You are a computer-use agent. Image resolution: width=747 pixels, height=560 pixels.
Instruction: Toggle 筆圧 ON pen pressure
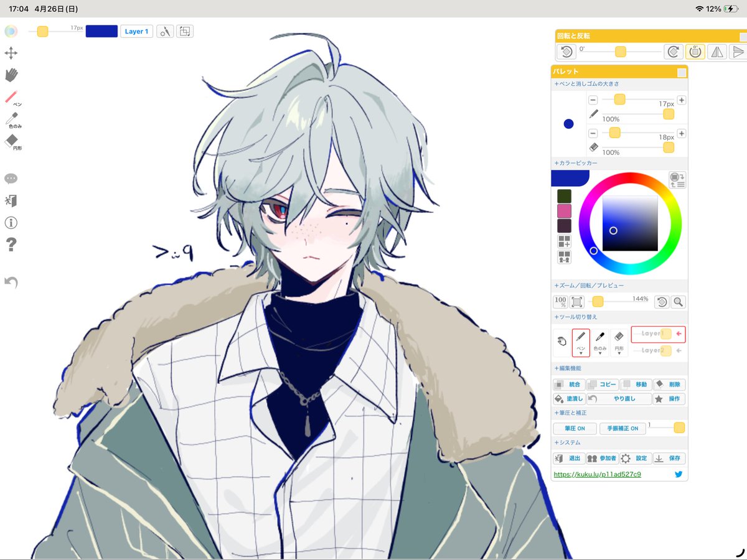coord(575,429)
